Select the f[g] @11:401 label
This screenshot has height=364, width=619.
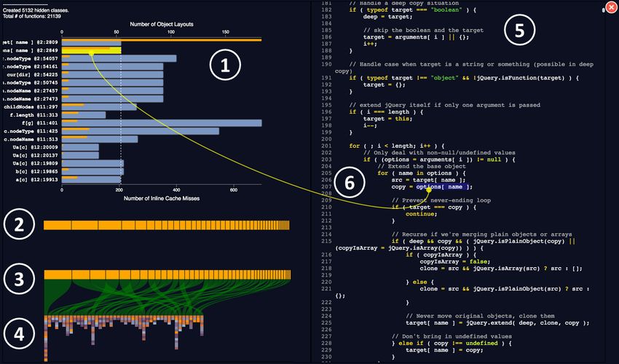40,123
